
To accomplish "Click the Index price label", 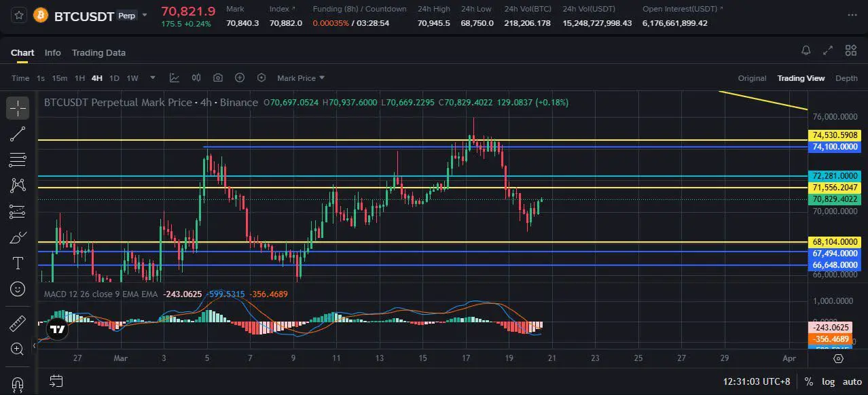I will (x=283, y=9).
